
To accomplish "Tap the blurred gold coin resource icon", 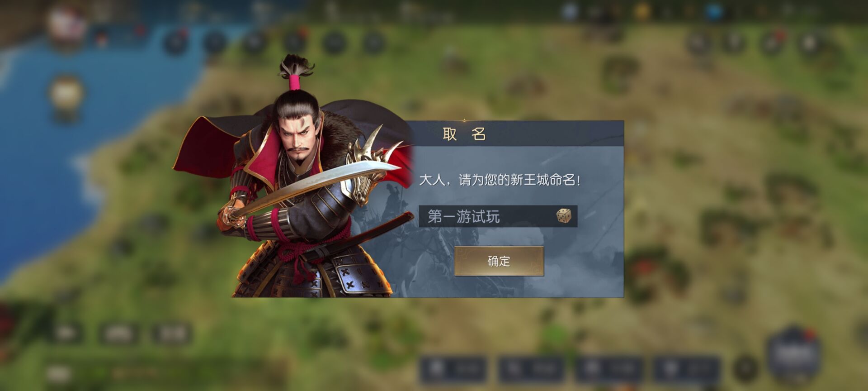I will point(642,11).
